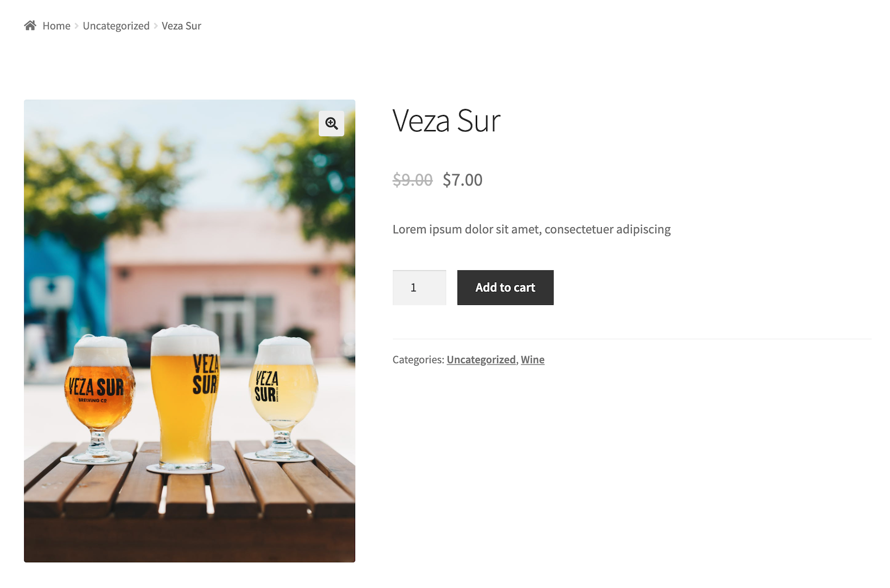Focus the quantity input field
This screenshot has width=890, height=588.
419,287
